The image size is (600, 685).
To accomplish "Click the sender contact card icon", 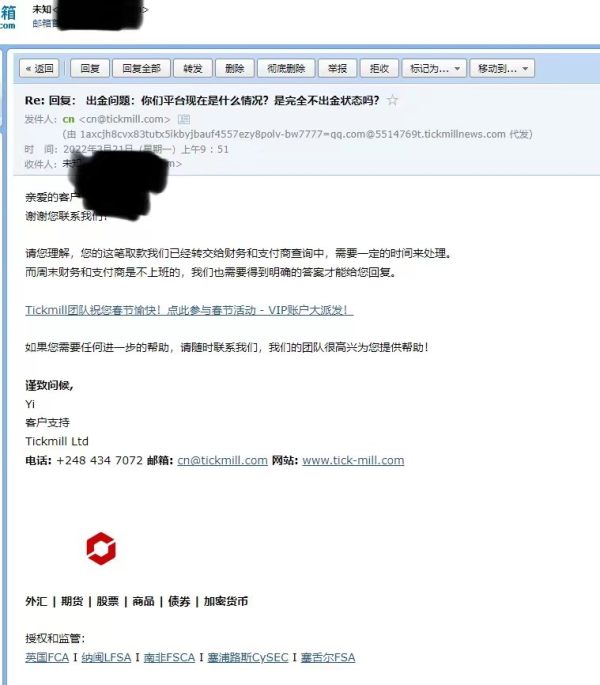I will coord(184,119).
